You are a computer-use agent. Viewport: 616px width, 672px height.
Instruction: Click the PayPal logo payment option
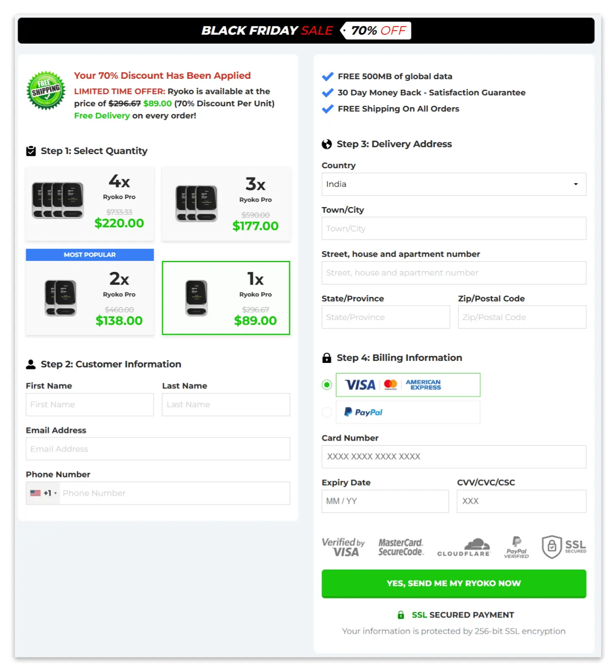pyautogui.click(x=363, y=412)
